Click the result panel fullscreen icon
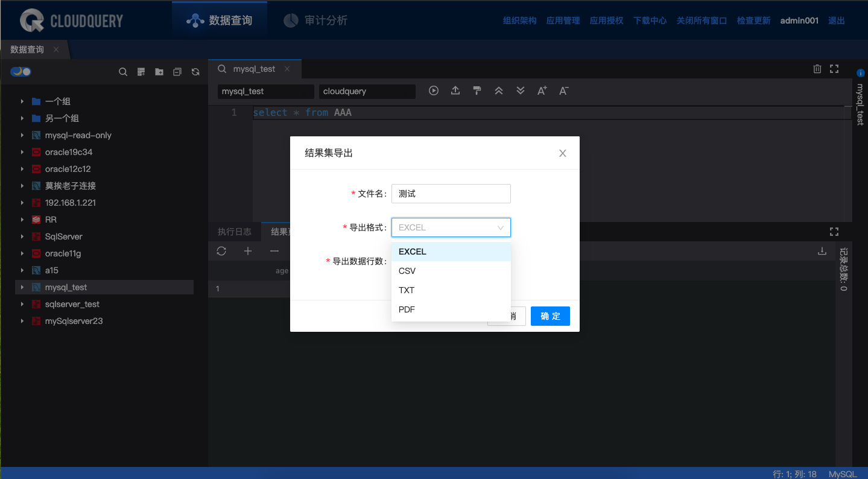The width and height of the screenshot is (868, 479). click(x=834, y=231)
